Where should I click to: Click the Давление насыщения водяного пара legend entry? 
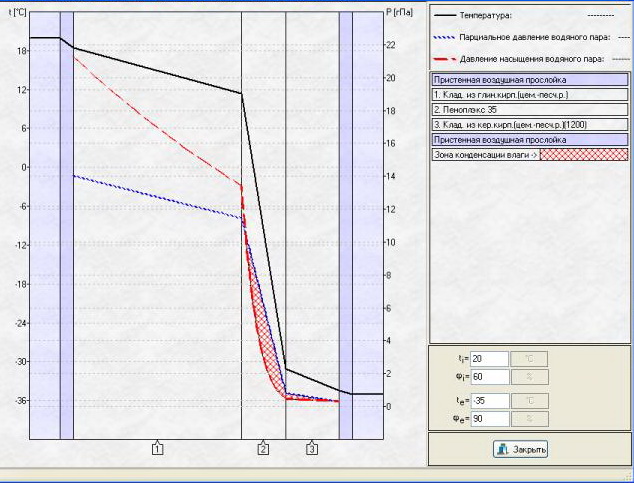coord(532,59)
